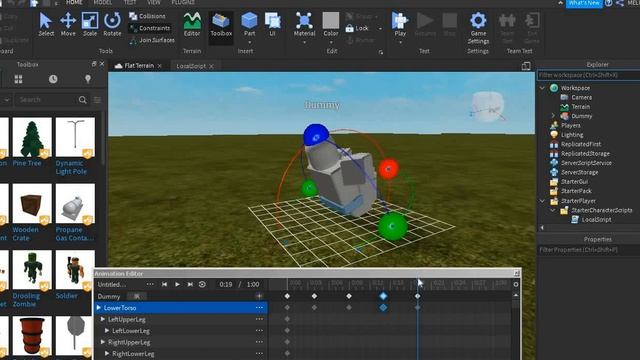Click the Properties filter field
640x360 pixels.
click(x=589, y=250)
